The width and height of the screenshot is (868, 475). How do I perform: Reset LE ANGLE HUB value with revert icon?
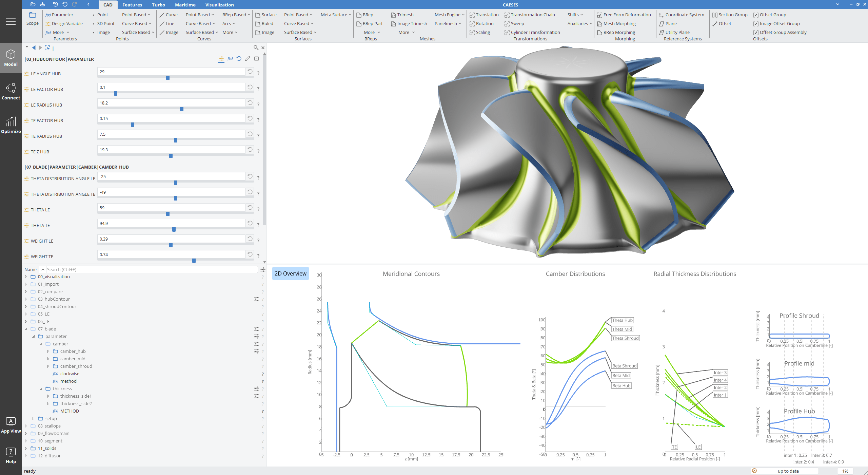coord(250,72)
